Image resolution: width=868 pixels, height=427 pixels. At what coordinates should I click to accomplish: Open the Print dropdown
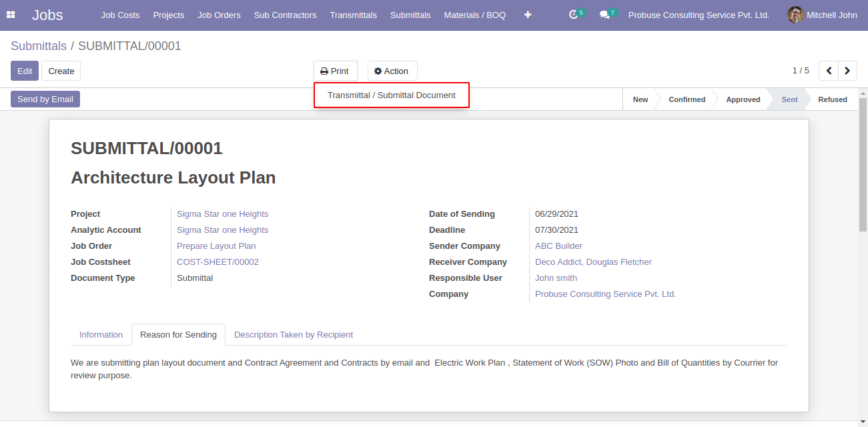335,71
